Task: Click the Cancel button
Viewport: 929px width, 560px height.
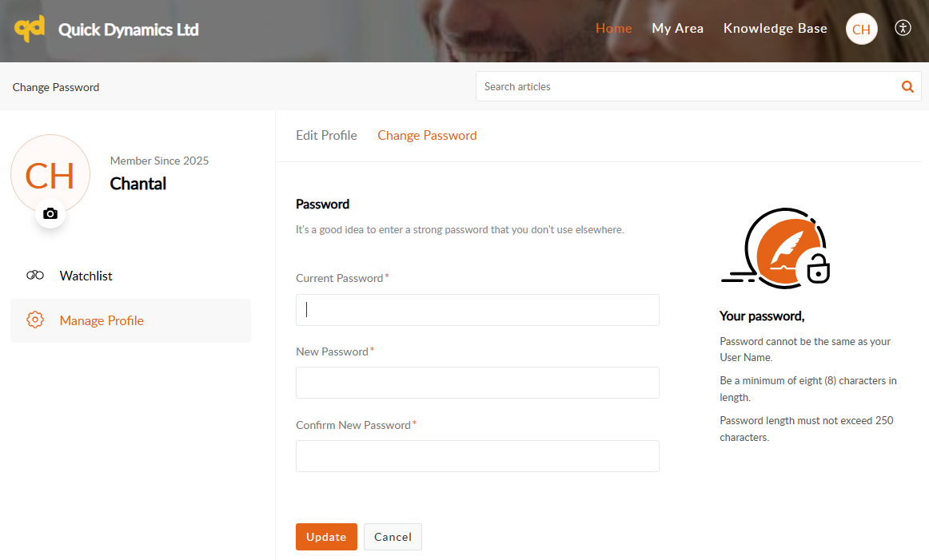Action: click(393, 537)
